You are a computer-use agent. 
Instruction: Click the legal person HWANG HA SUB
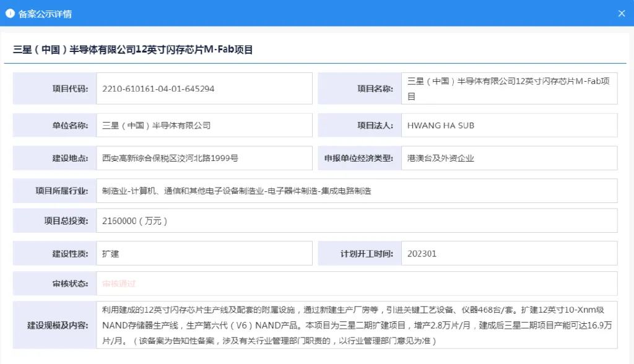pyautogui.click(x=441, y=126)
